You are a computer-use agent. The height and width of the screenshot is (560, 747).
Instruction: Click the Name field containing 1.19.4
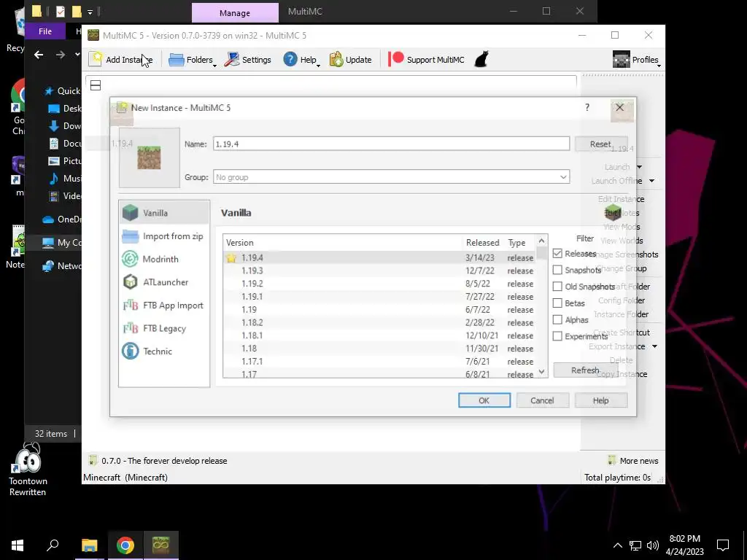click(x=391, y=144)
